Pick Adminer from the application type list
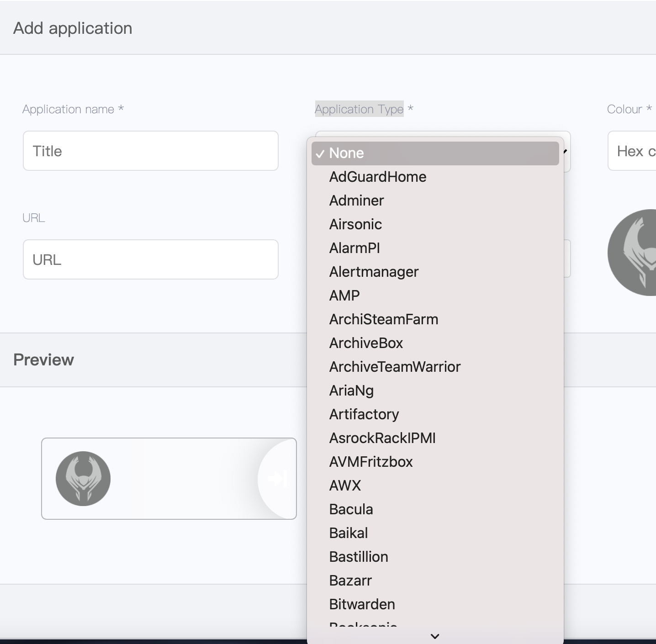Viewport: 656px width, 644px height. tap(435, 201)
